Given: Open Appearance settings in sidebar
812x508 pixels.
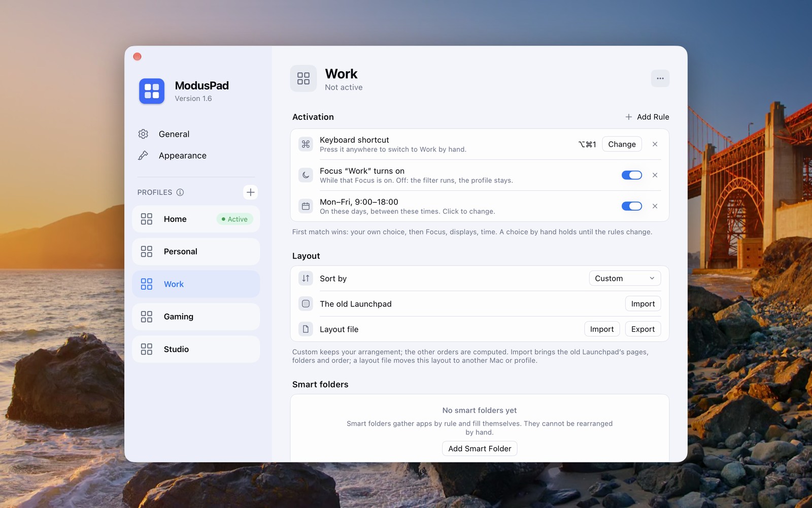Looking at the screenshot, I should 196,155.
